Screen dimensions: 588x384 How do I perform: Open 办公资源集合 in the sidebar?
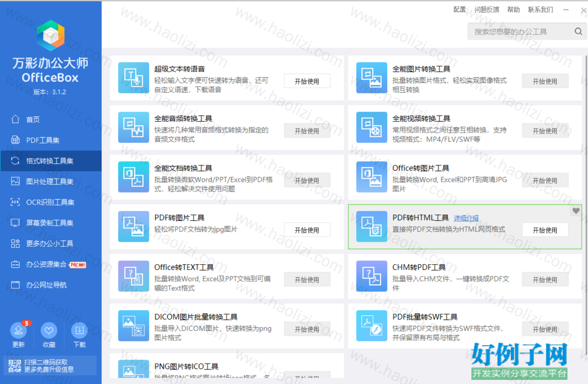[51, 264]
